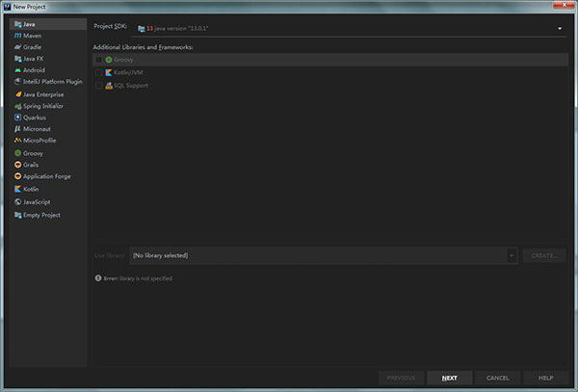Select the Kotlin icon in sidebar
Screen dimensions: 578x392
[17, 189]
